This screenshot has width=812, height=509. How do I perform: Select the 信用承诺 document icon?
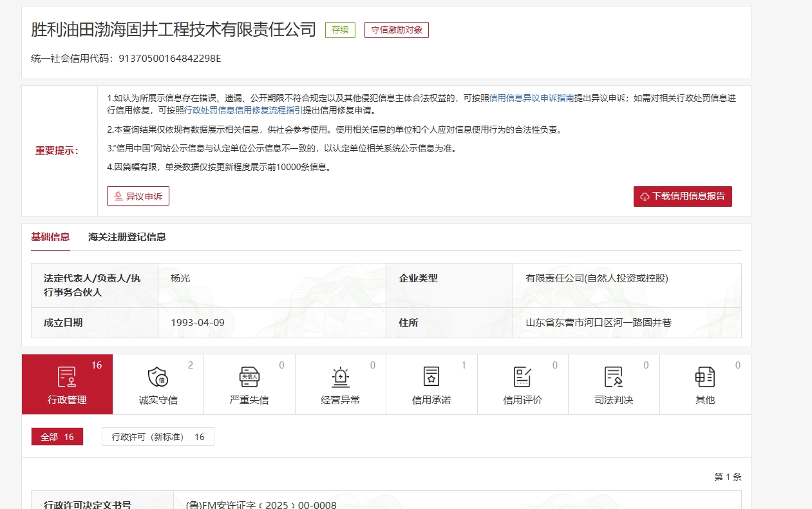pyautogui.click(x=431, y=377)
